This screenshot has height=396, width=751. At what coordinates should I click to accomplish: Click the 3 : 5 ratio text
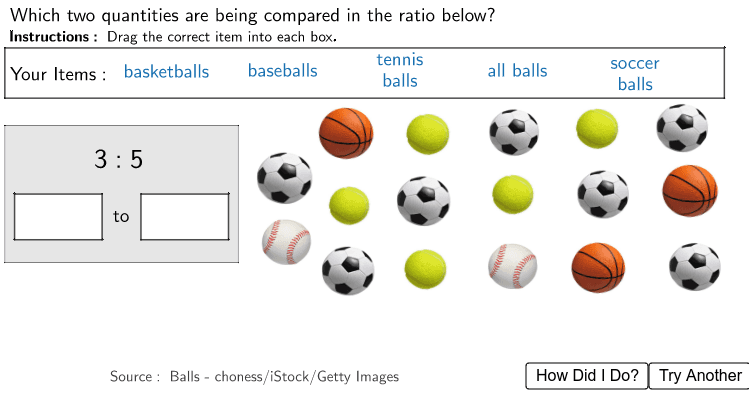119,159
